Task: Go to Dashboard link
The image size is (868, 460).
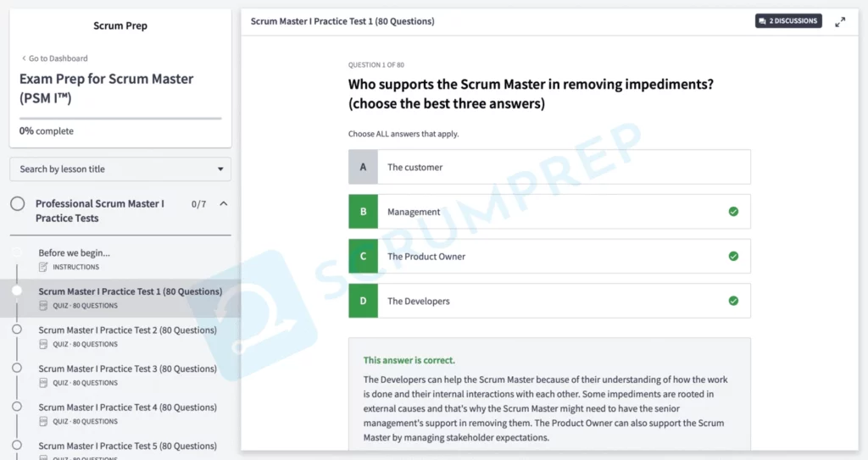Action: point(54,58)
